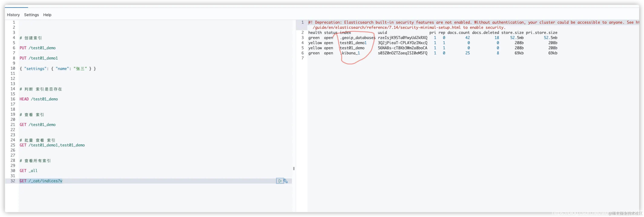Click the test01_demo index in output
Viewport: 644px width, 217px height.
352,48
